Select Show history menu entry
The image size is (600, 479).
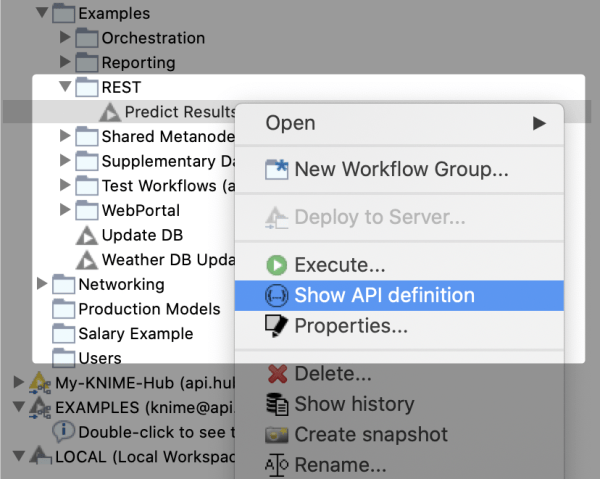[x=399, y=404]
